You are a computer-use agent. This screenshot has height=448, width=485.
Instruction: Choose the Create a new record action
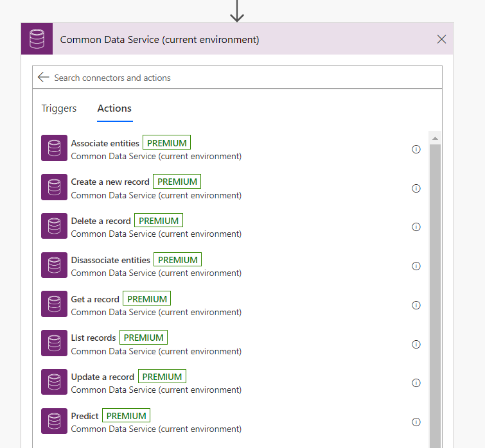[110, 182]
